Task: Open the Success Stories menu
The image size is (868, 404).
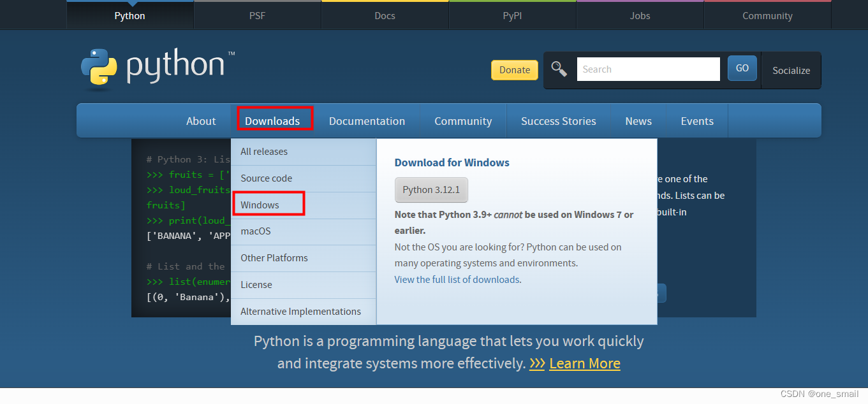Action: pyautogui.click(x=558, y=121)
